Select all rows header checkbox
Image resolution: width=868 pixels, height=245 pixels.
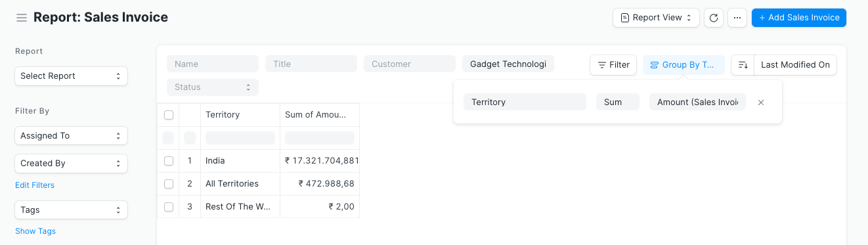[x=169, y=115]
